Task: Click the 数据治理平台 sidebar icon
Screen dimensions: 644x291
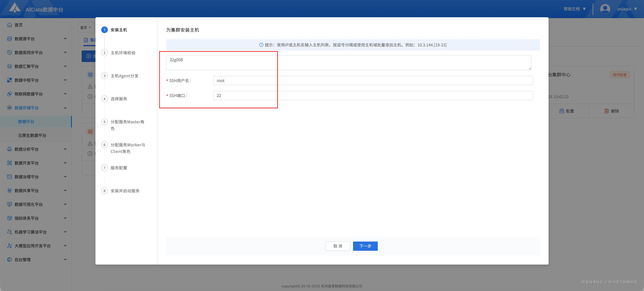Action: click(x=9, y=177)
